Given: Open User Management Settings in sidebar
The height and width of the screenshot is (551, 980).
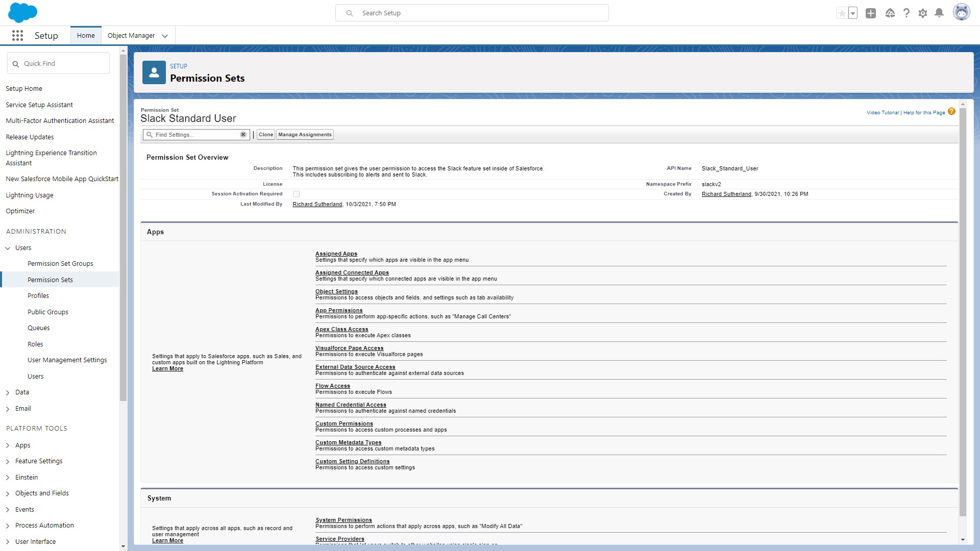Looking at the screenshot, I should pyautogui.click(x=67, y=360).
